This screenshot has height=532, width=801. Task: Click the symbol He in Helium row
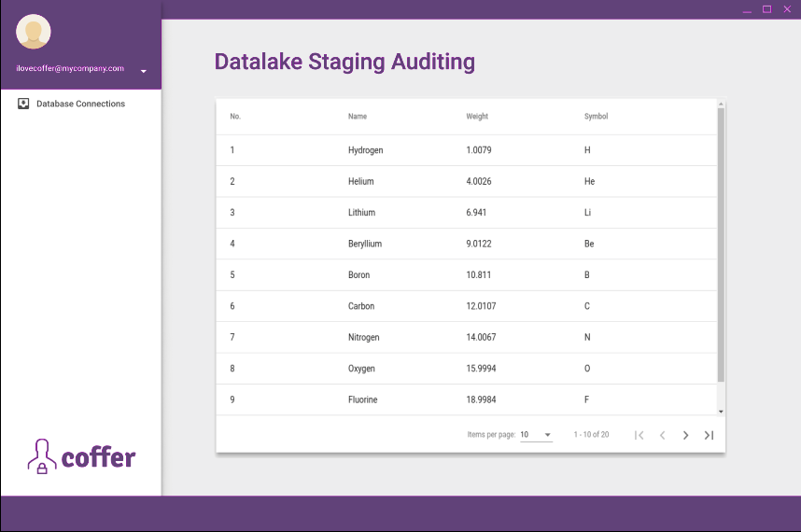pyautogui.click(x=589, y=181)
